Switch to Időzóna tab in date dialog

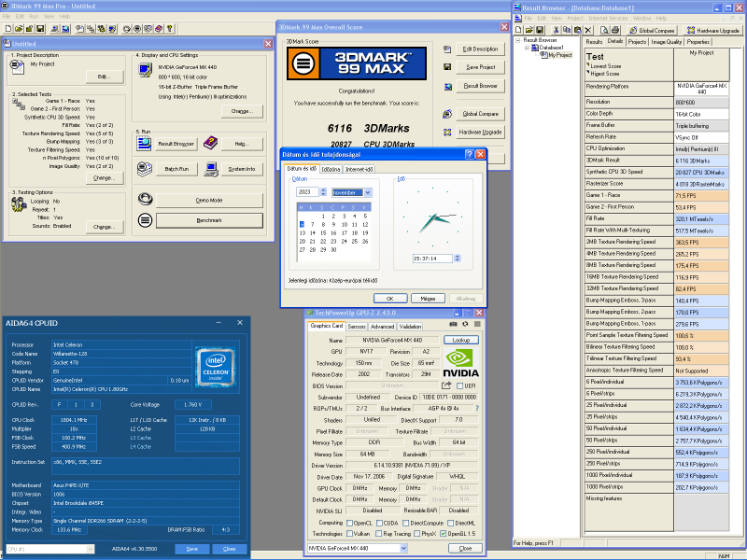pos(331,170)
